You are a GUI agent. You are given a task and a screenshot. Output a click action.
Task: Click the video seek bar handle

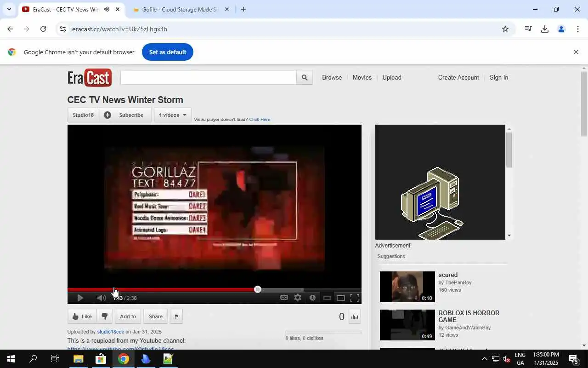258,289
